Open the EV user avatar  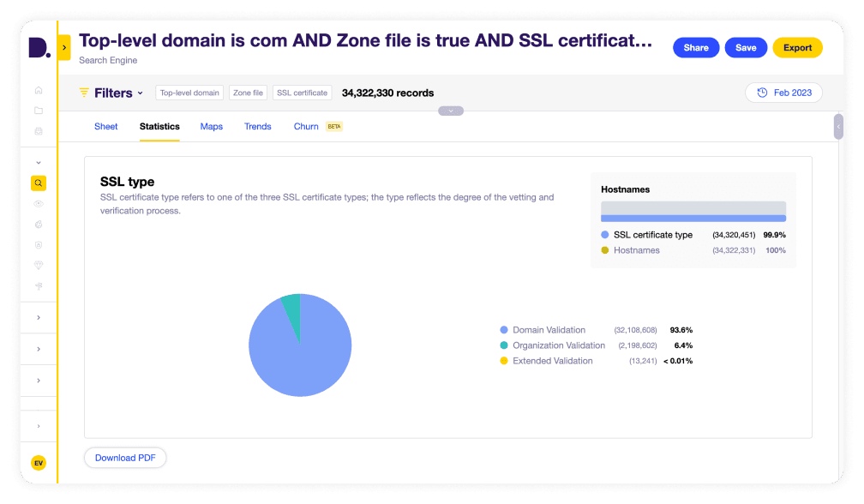(39, 463)
